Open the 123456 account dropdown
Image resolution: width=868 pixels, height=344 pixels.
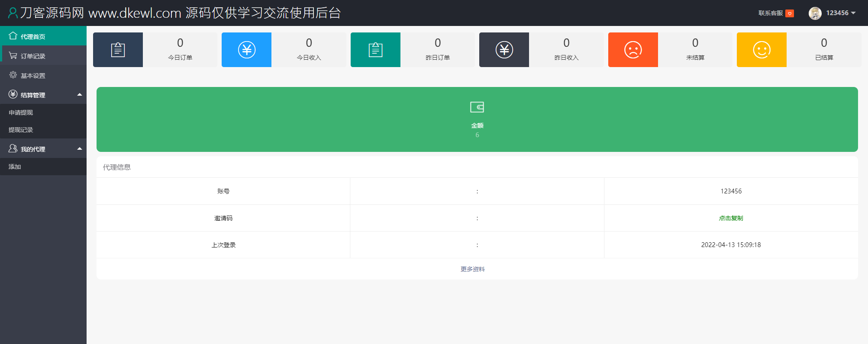tap(841, 13)
